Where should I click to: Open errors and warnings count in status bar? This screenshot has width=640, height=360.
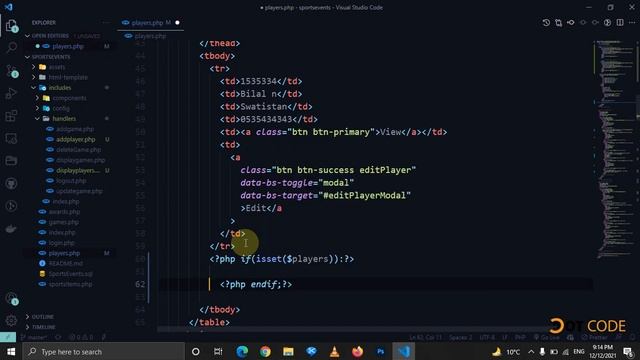81,338
